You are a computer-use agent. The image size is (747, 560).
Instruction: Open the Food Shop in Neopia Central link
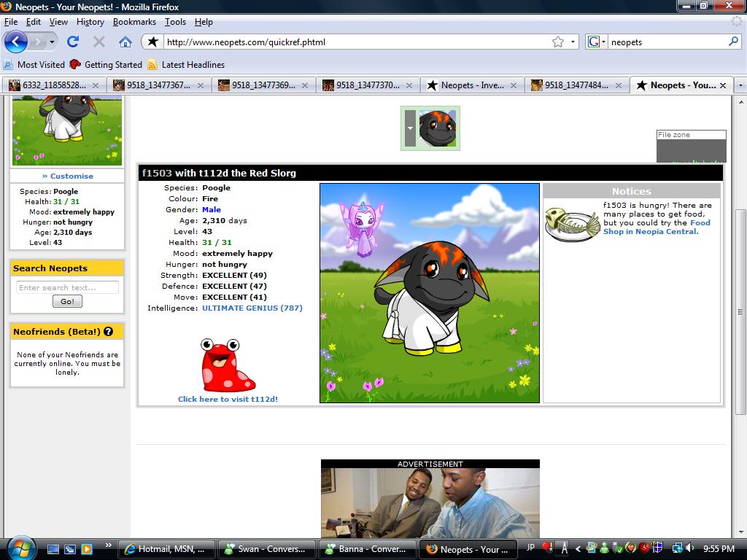click(x=657, y=227)
